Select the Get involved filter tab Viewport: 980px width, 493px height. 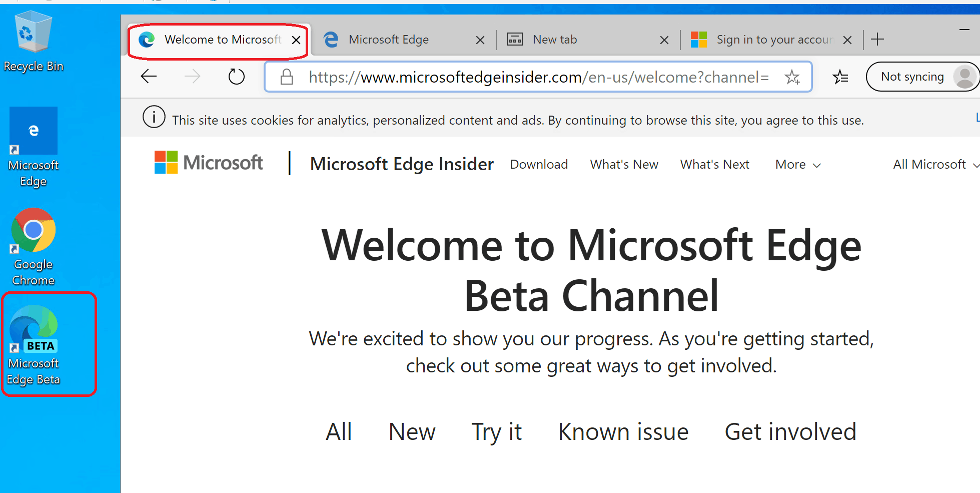coord(790,431)
